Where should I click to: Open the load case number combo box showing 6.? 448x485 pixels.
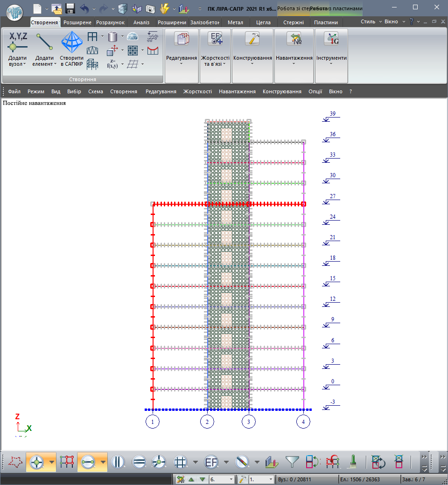pos(222,479)
